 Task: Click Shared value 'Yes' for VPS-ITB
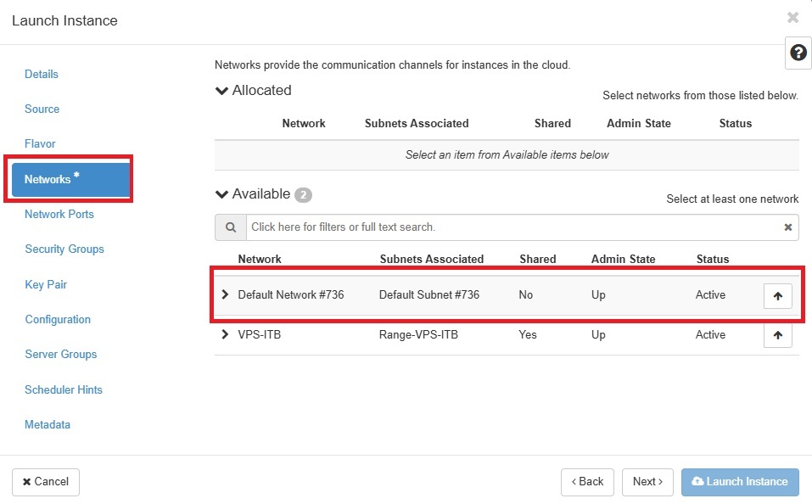(528, 334)
